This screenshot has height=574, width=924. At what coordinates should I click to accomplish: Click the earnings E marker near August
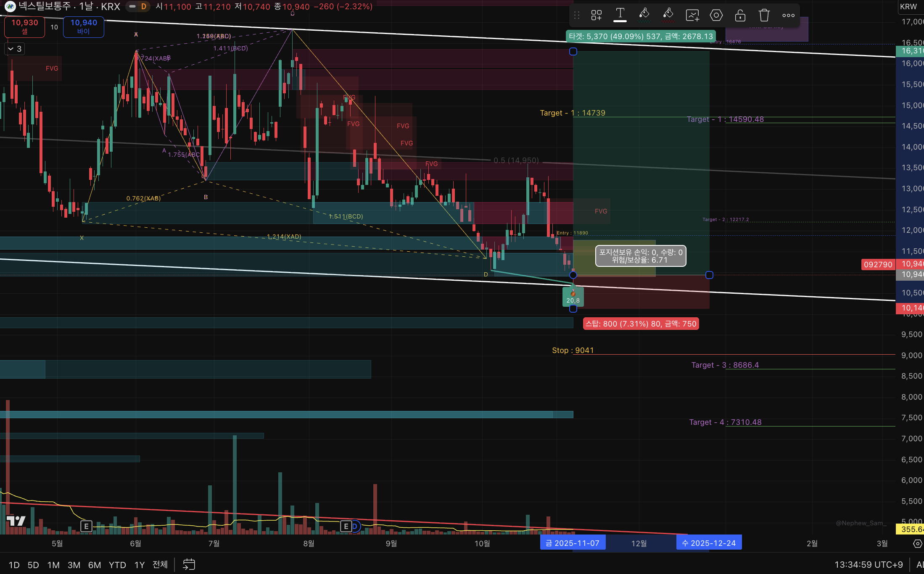point(346,526)
